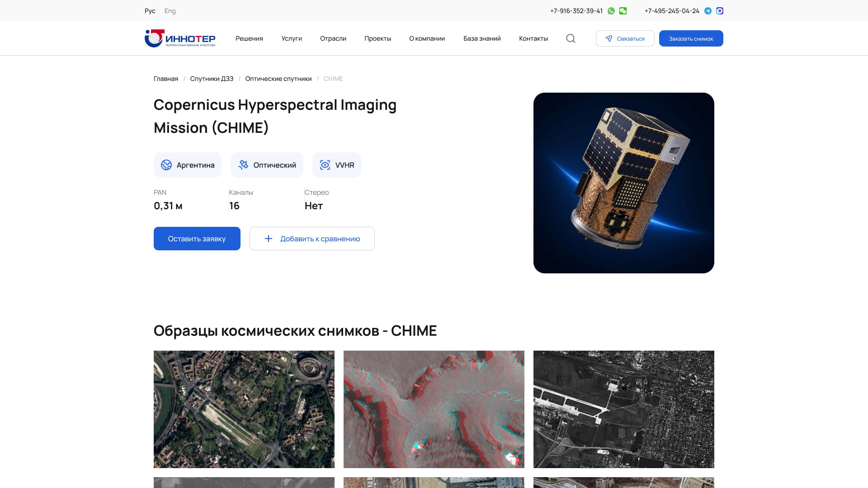868x488 pixels.
Task: Click the plus icon in Добавить к сравнению
Action: point(269,239)
